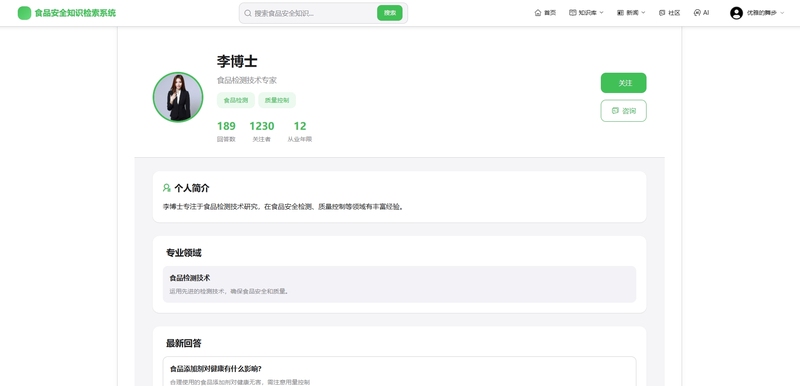The width and height of the screenshot is (800, 386).
Task: Click 李博士's profile photo
Action: tap(178, 97)
